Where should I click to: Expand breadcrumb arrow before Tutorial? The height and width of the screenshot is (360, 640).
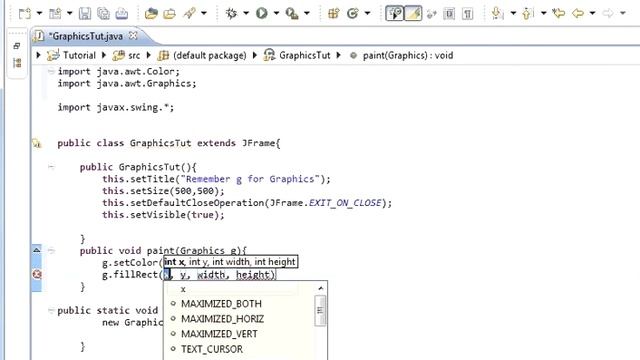(38, 55)
